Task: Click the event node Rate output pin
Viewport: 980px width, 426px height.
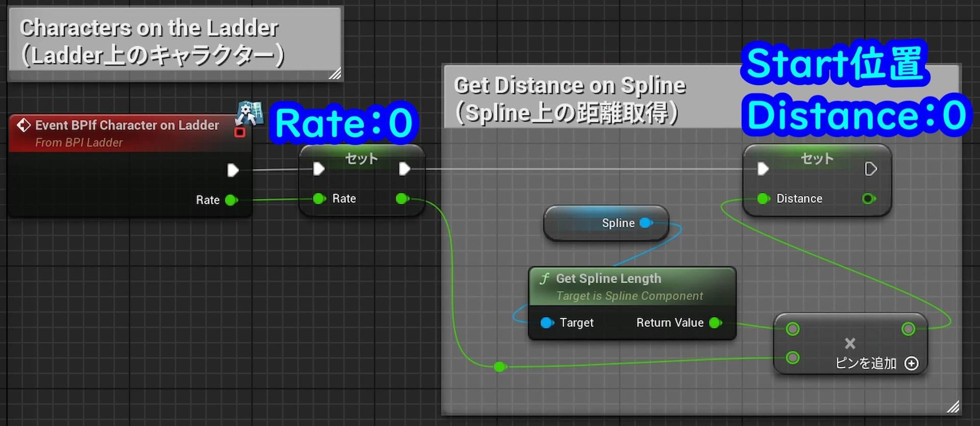Action: pyautogui.click(x=231, y=200)
